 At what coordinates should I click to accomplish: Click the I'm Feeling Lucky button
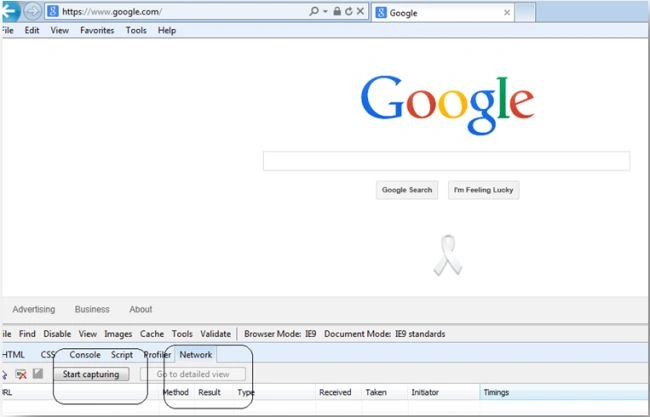coord(483,190)
